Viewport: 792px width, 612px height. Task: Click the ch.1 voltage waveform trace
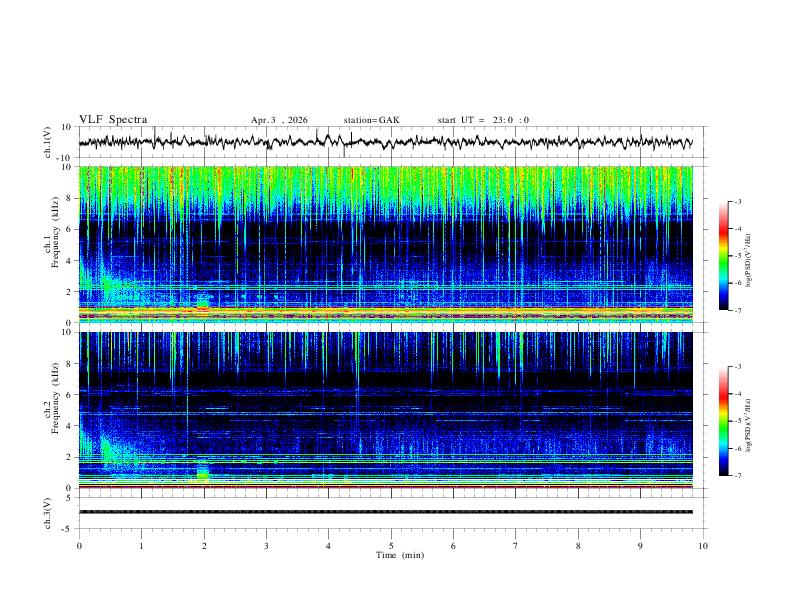386,142
